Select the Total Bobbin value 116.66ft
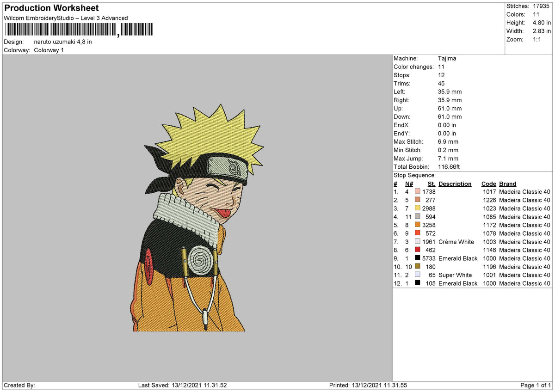 [x=449, y=167]
